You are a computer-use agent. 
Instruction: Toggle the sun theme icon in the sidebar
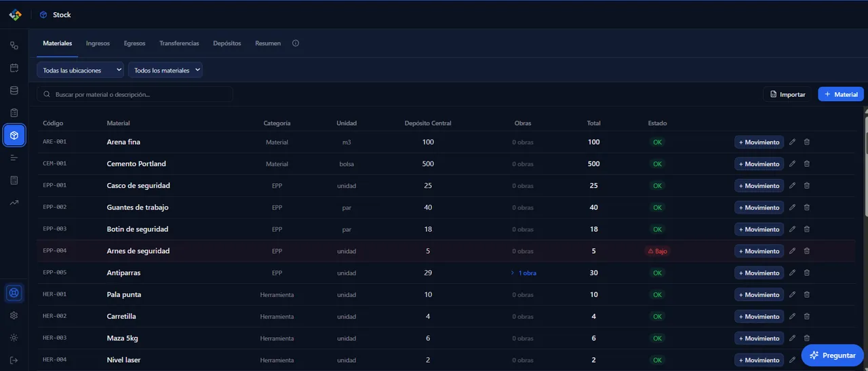coord(14,338)
